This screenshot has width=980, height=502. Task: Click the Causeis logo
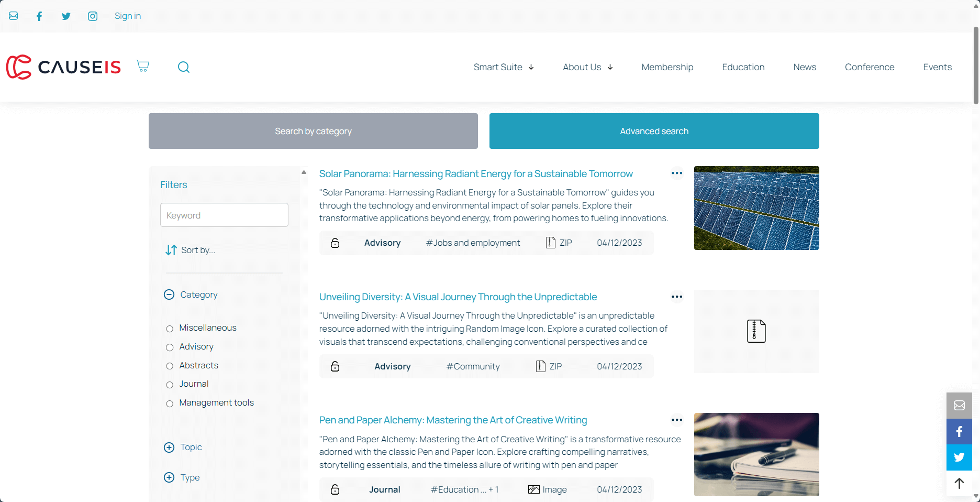coord(63,67)
